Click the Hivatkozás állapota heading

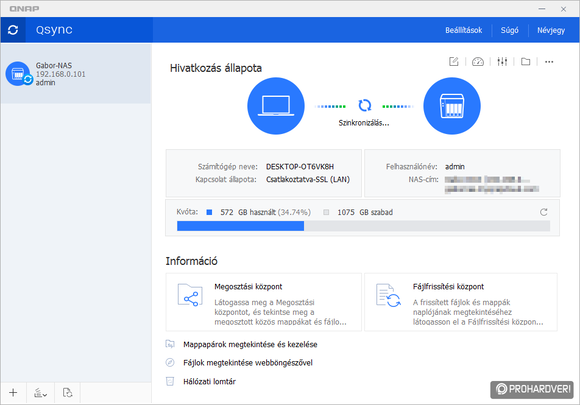[x=216, y=68]
